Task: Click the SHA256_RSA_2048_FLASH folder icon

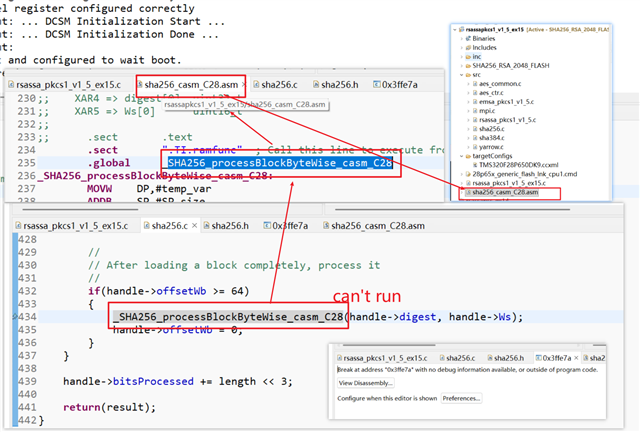Action: pos(468,66)
